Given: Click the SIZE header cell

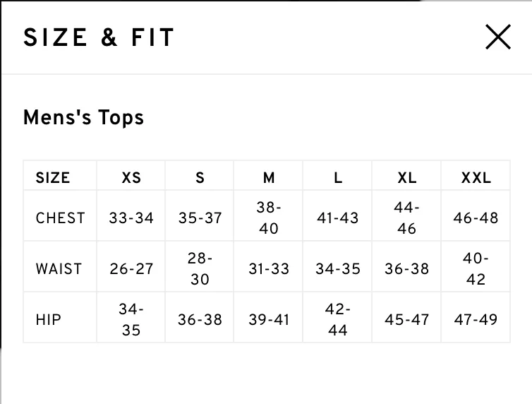Looking at the screenshot, I should 53,177.
